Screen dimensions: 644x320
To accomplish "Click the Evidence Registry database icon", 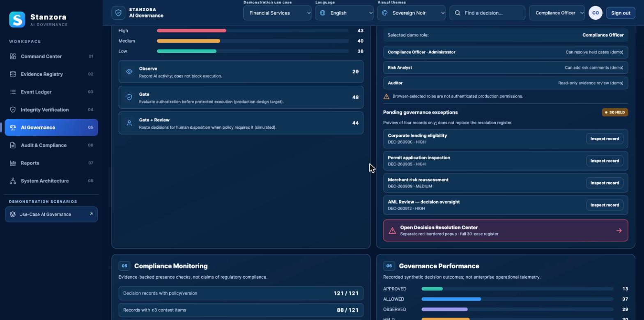I will click(x=13, y=74).
